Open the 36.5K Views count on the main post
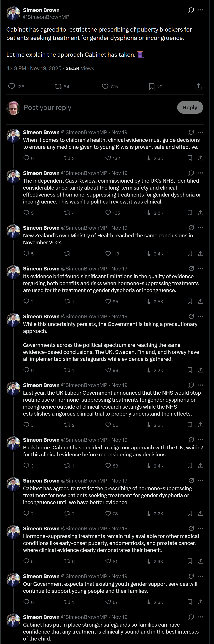Screen dimensions: 214x644 click(x=80, y=69)
